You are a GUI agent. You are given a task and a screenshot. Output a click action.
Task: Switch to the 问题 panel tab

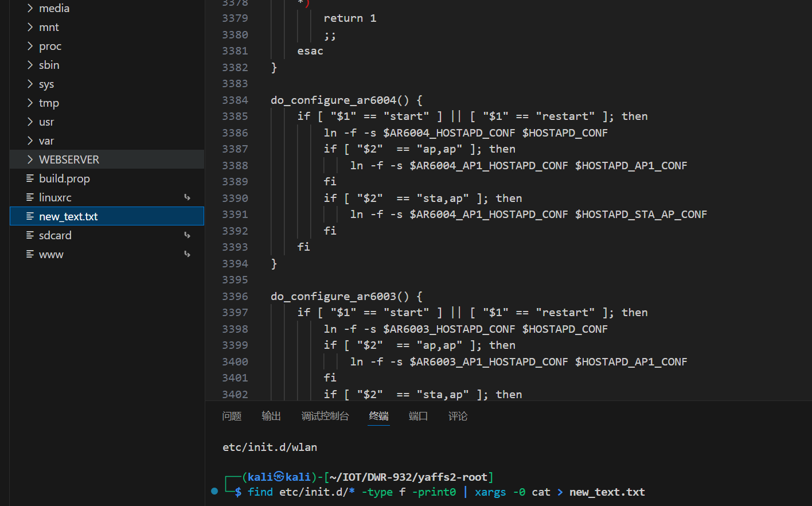[232, 416]
